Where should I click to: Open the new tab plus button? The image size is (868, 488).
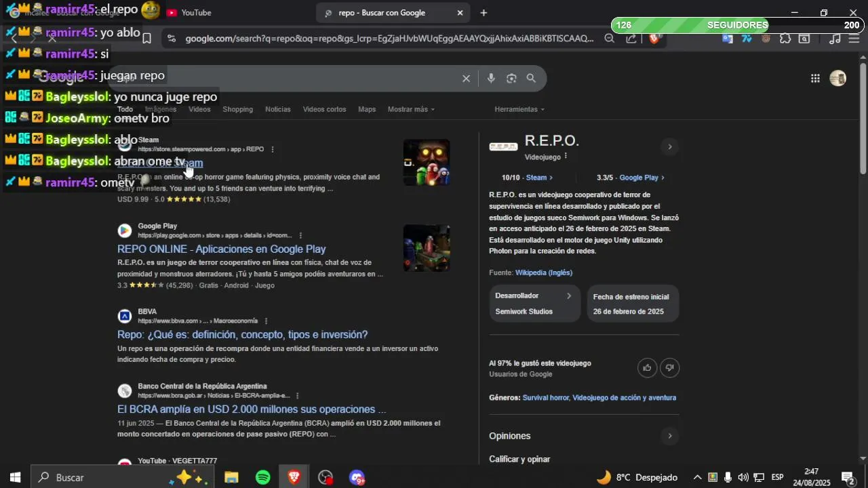click(484, 13)
